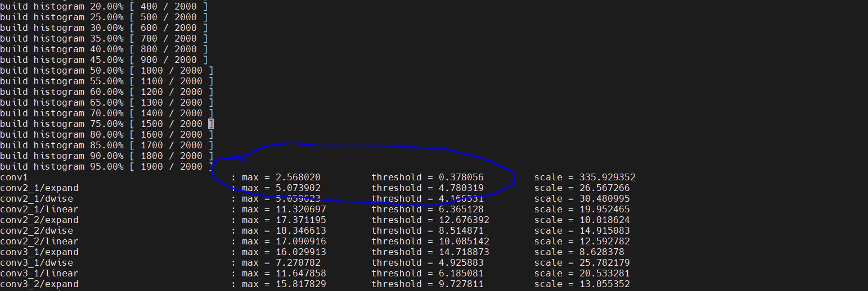Viewport: 868px width, 291px height.
Task: Click the layer name 'conv2_2/linear'
Action: tap(39, 241)
